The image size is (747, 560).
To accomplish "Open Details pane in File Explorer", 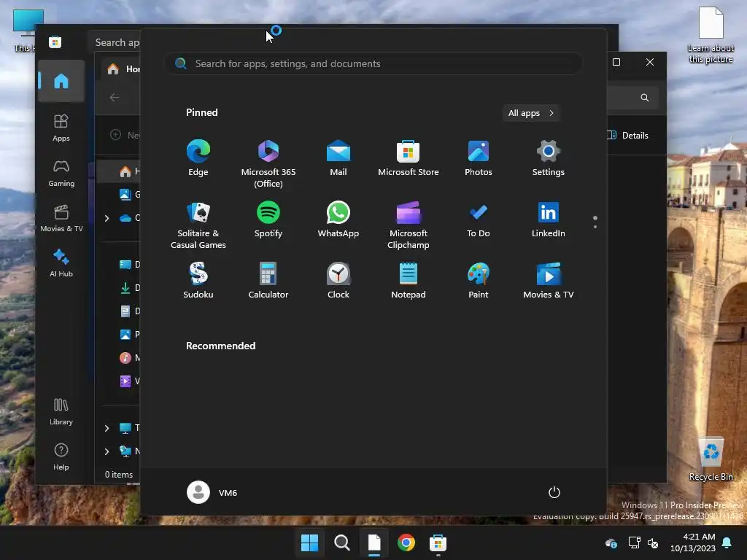I will click(x=629, y=135).
